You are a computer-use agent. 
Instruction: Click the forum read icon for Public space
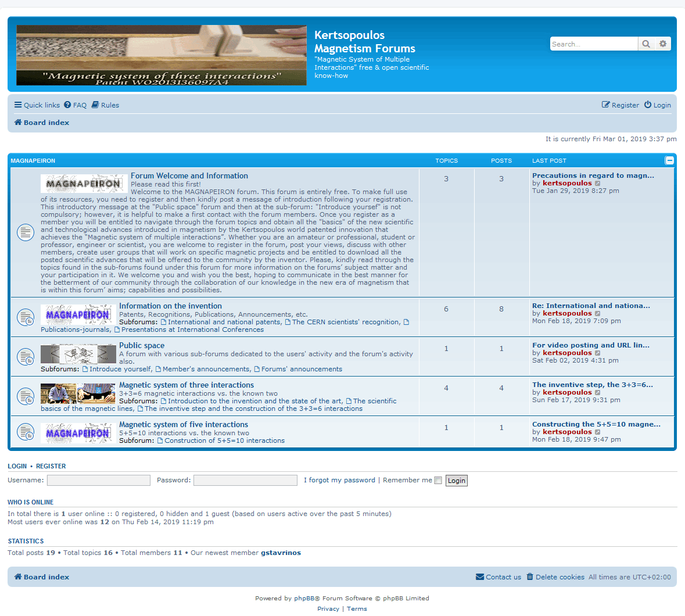coord(26,357)
